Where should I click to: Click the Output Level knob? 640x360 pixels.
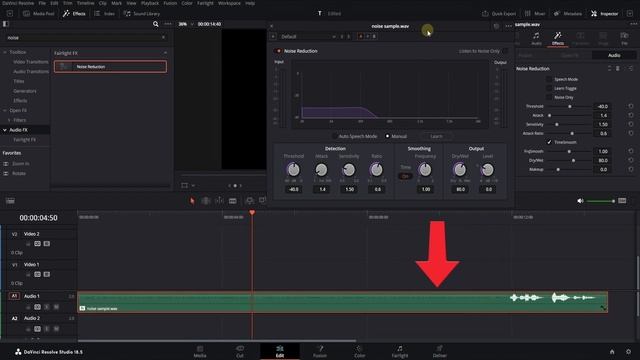pos(488,169)
